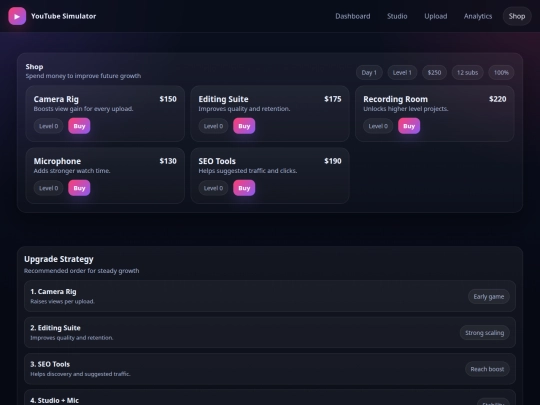Buy the Microphone upgrade

(79, 188)
